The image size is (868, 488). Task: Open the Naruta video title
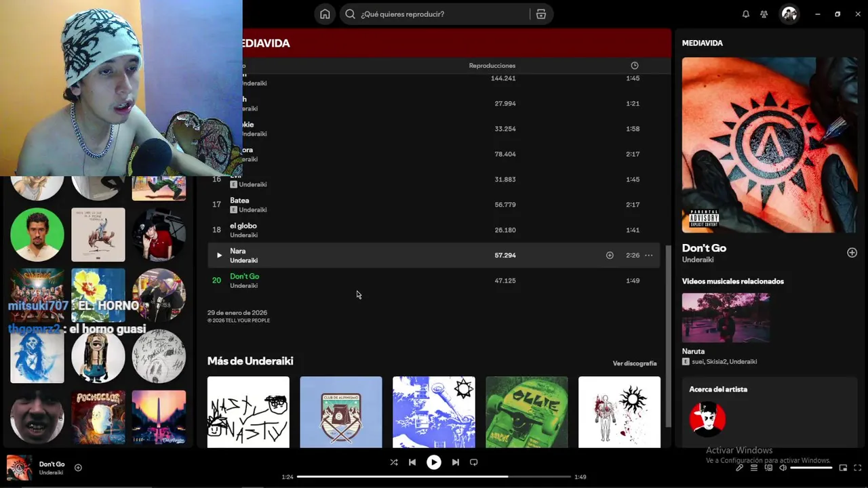[x=693, y=352]
